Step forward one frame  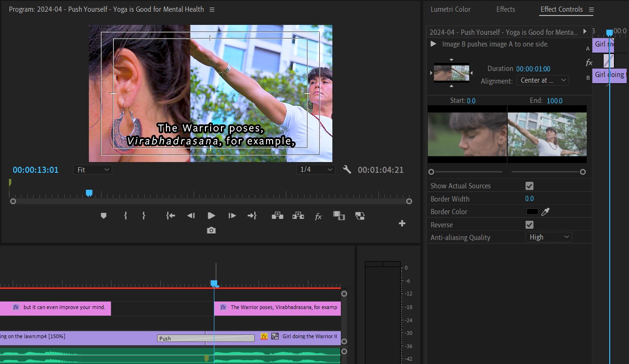click(232, 216)
